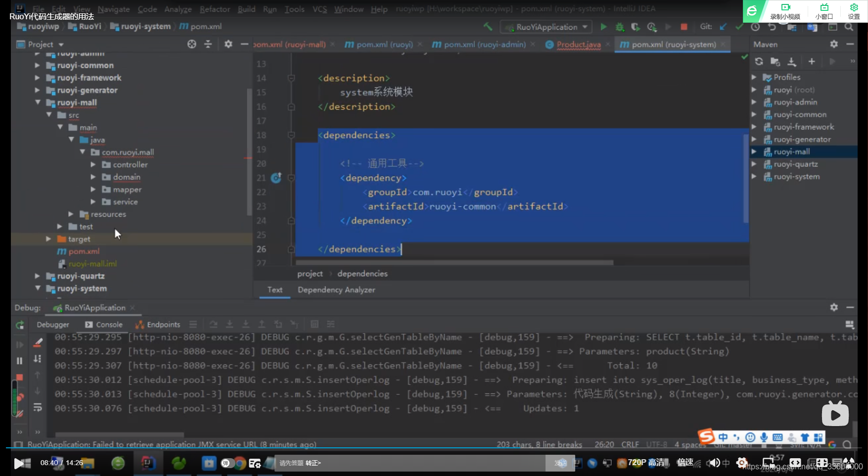
Task: Open 720P 高清 quality selector
Action: (646, 463)
